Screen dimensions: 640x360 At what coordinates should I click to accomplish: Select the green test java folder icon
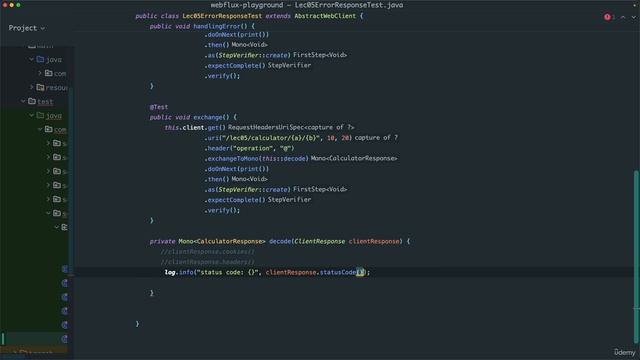pos(40,116)
